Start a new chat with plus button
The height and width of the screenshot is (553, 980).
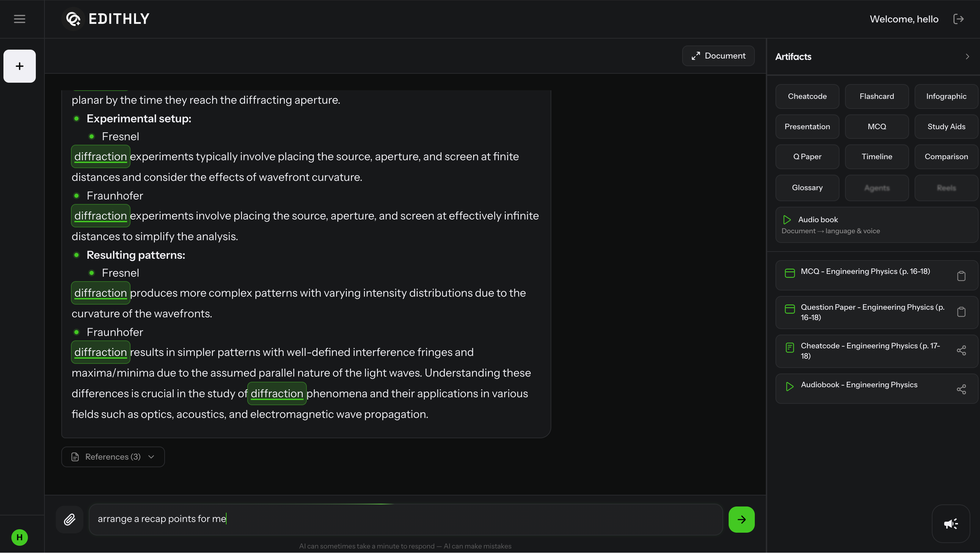click(x=19, y=66)
